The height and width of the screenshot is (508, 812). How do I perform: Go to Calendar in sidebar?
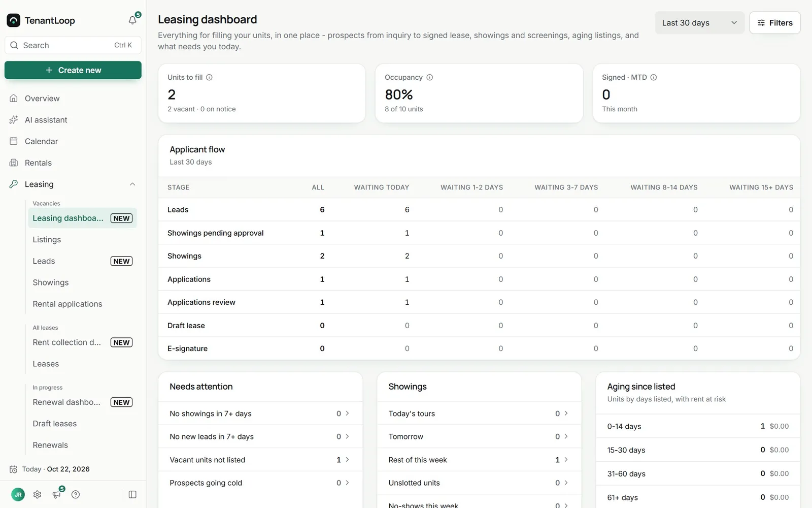click(73, 141)
